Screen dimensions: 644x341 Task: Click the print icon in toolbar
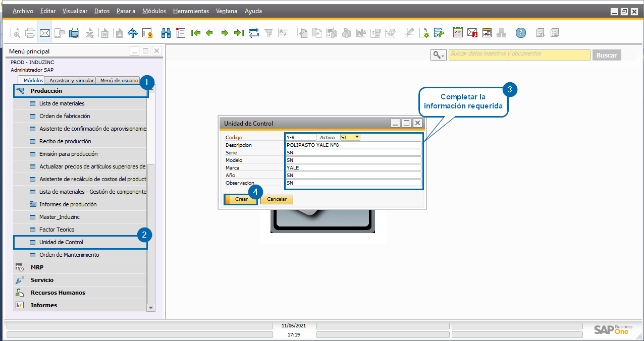coord(30,33)
